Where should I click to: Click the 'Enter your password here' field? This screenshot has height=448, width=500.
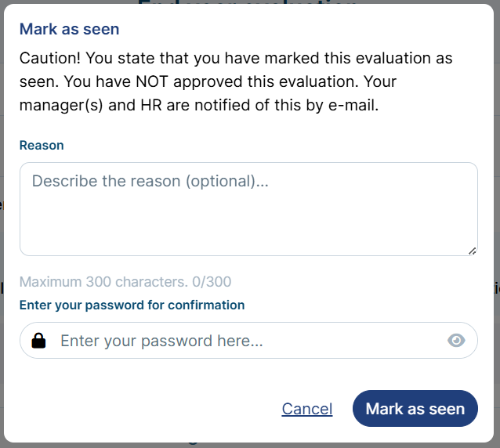click(248, 340)
